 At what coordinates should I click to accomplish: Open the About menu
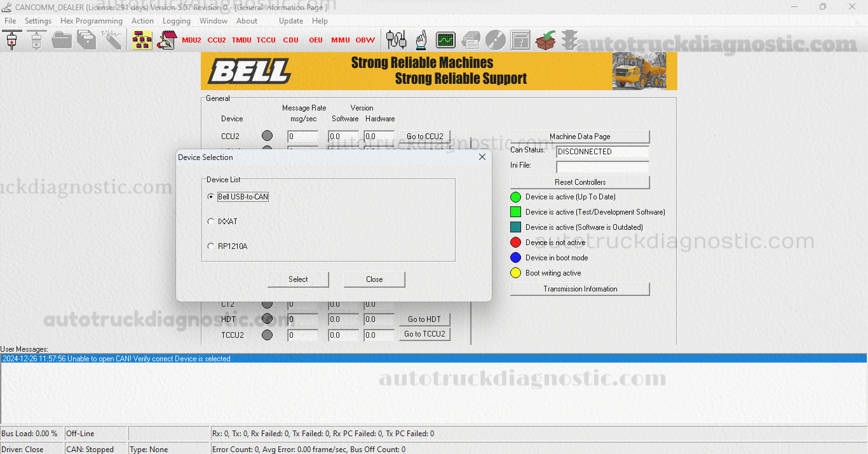[x=247, y=21]
